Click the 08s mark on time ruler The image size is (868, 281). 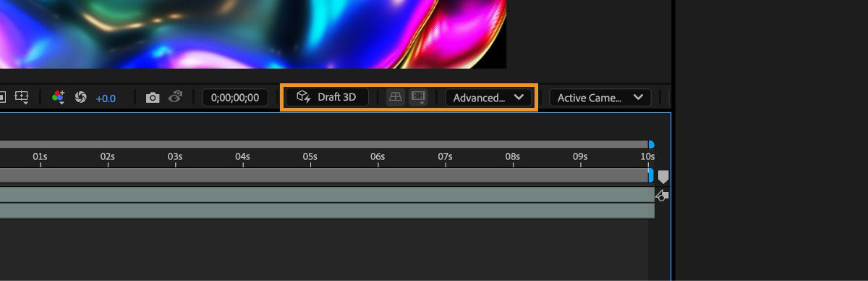click(513, 156)
